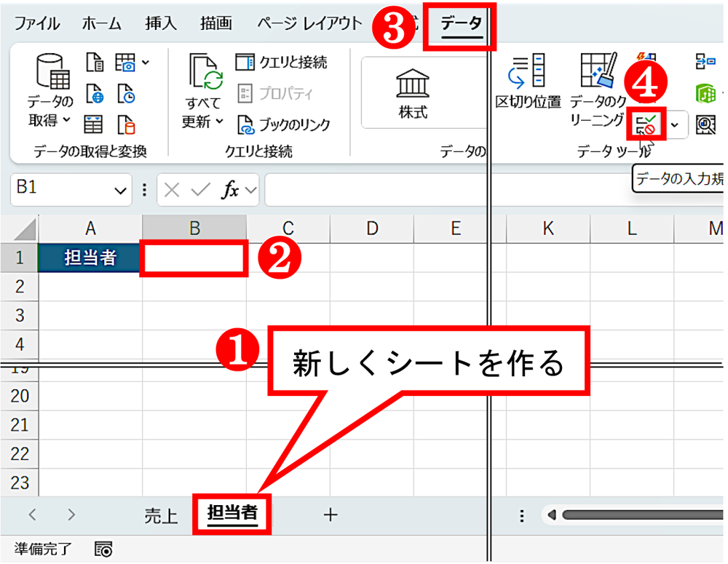The height and width of the screenshot is (564, 728).
Task: Select the データ ribbon tab
Action: click(x=461, y=23)
